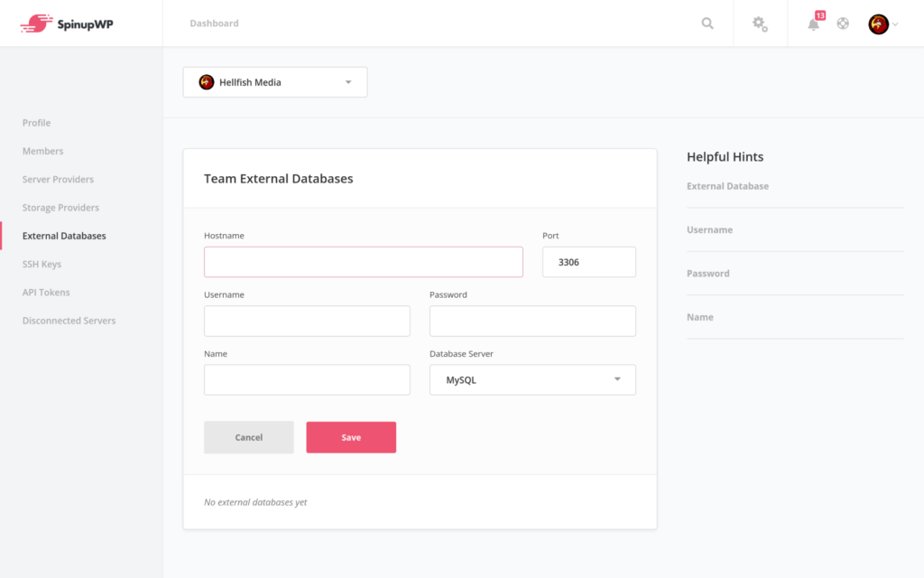The width and height of the screenshot is (924, 578).
Task: Expand the External Database hint
Action: [x=728, y=186]
